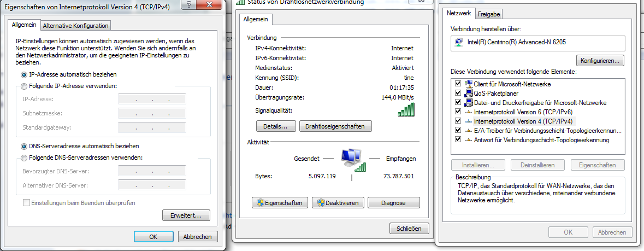Toggle Internetprotokoll Version 4 (TCP/IPv4) checkbox
This screenshot has width=644, height=251.
(x=458, y=121)
